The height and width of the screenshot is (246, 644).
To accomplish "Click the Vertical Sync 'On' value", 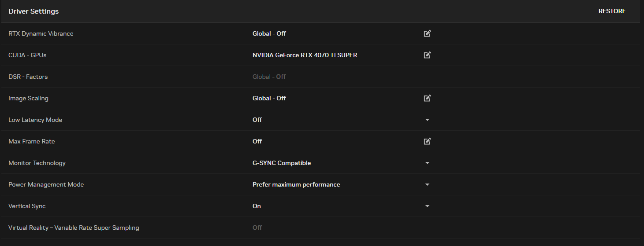I will pos(257,206).
